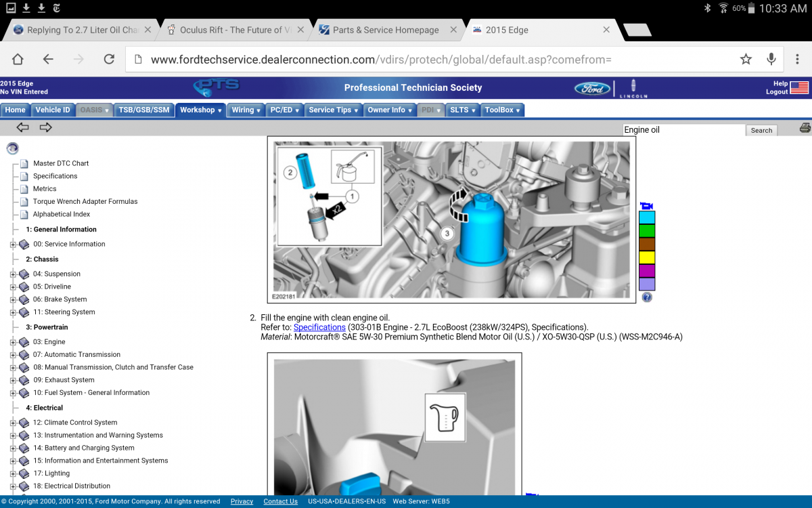
Task: Click the Engine oil search field
Action: point(683,130)
